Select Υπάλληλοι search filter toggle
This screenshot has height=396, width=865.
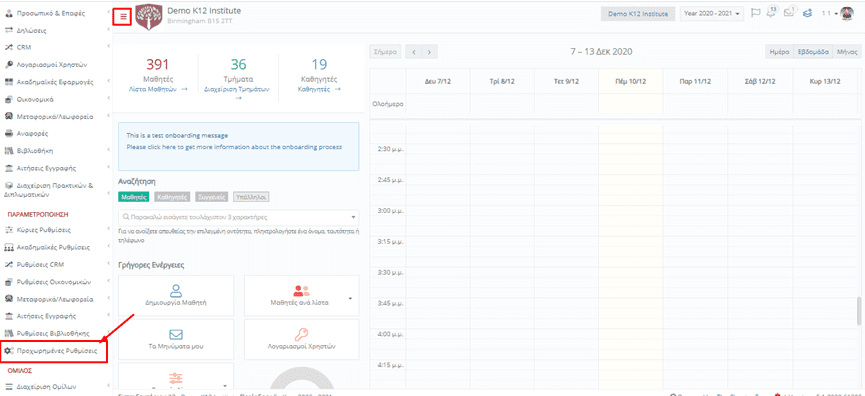252,196
